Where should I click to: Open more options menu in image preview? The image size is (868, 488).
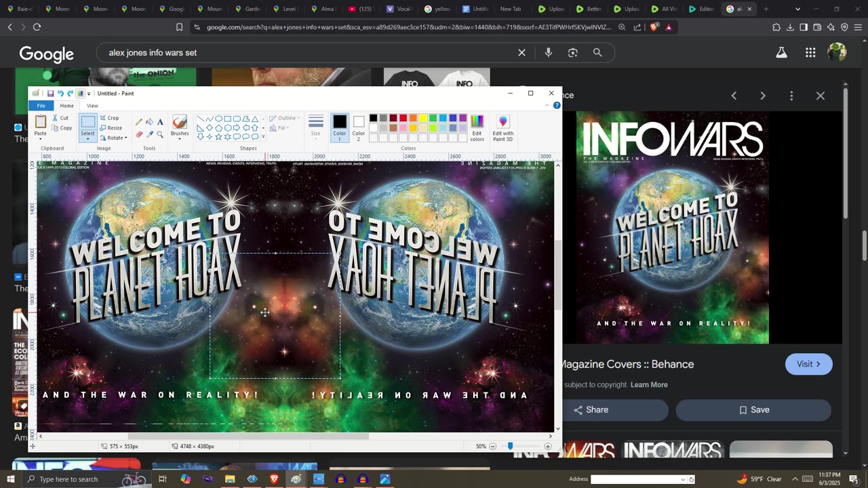tap(791, 96)
